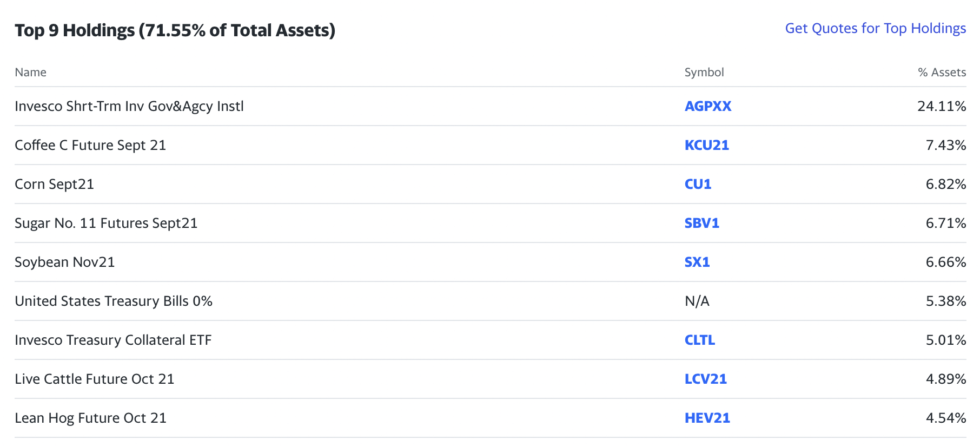
Task: Open the SBV1 symbol link
Action: (702, 223)
